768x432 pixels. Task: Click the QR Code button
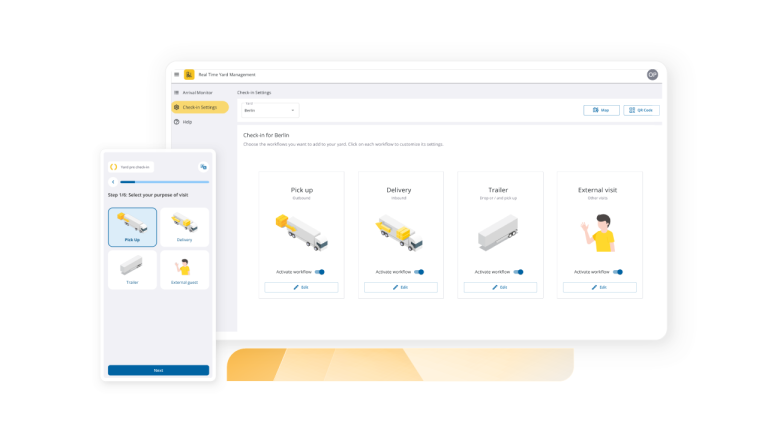pyautogui.click(x=641, y=110)
